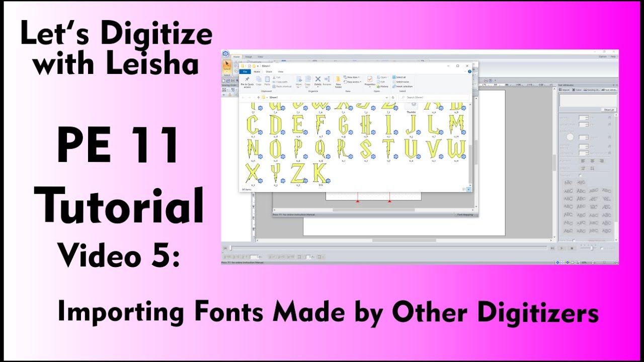The height and width of the screenshot is (362, 644).
Task: Open Help menu in PE-Design
Action: (x=613, y=57)
